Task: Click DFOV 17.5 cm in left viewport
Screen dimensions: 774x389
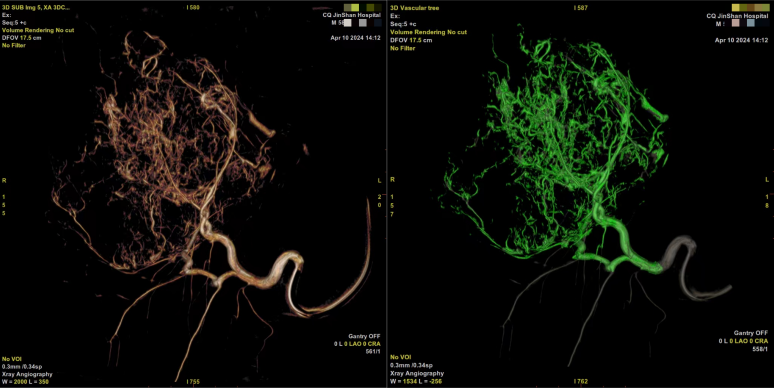Action: coord(22,38)
